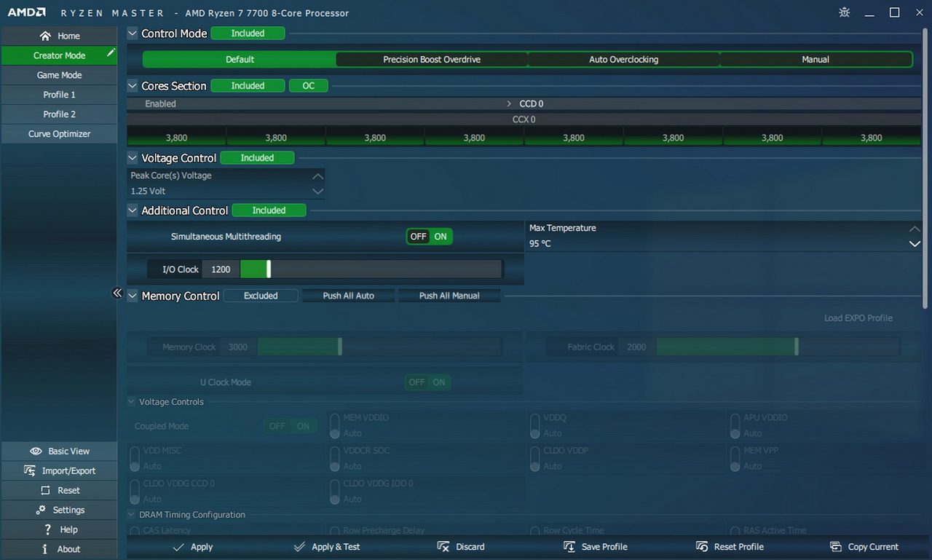Image resolution: width=932 pixels, height=560 pixels.
Task: Click the Reset item in the sidebar
Action: click(59, 490)
